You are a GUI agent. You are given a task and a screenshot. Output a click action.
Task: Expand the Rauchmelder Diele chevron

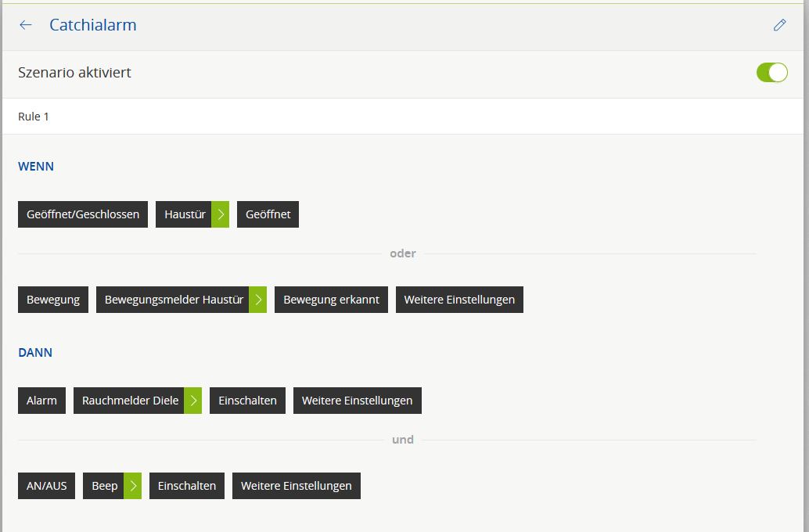(193, 401)
